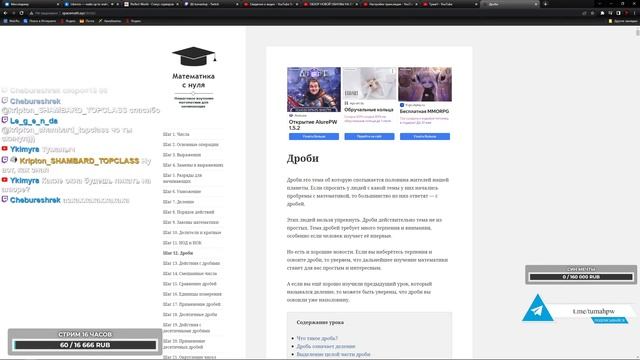Switch to the first browser tab
The image size is (640, 360).
pos(31,4)
